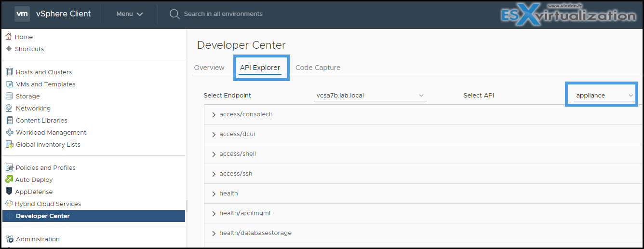This screenshot has width=644, height=249.
Task: Click the VMware vm logo icon
Action: (22, 14)
